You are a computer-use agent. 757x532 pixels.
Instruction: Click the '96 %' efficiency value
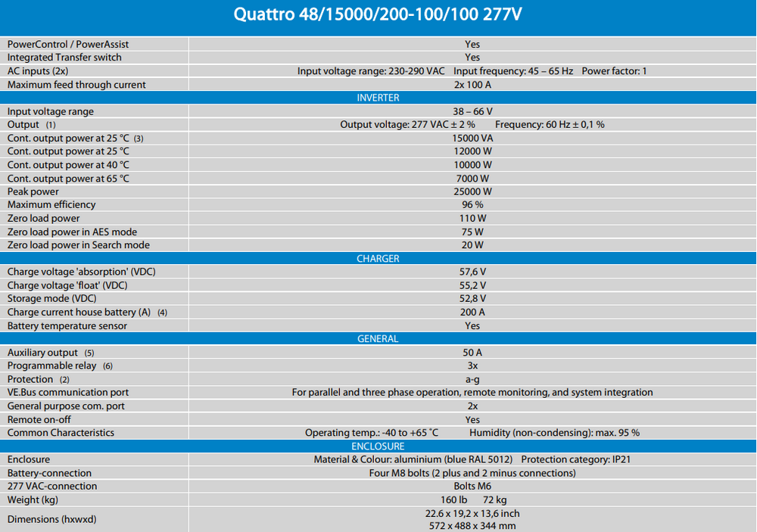pyautogui.click(x=472, y=204)
